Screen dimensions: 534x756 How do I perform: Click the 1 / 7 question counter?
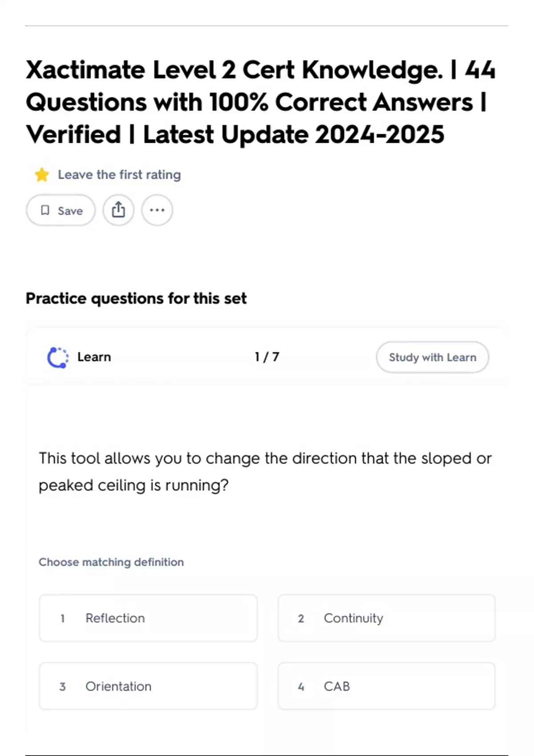[267, 357]
